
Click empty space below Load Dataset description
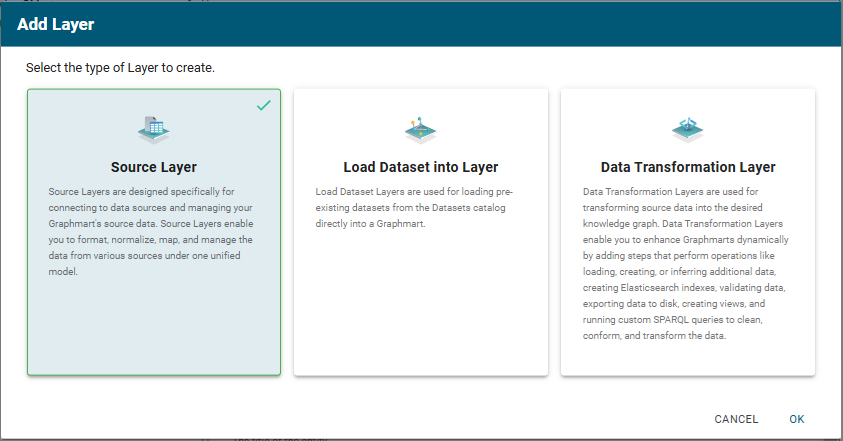pos(420,300)
